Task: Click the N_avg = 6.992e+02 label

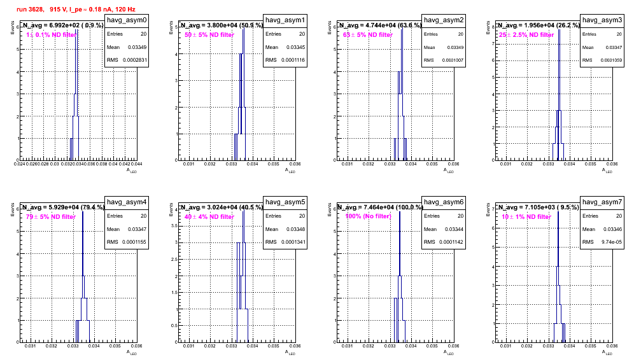Action: pos(62,25)
